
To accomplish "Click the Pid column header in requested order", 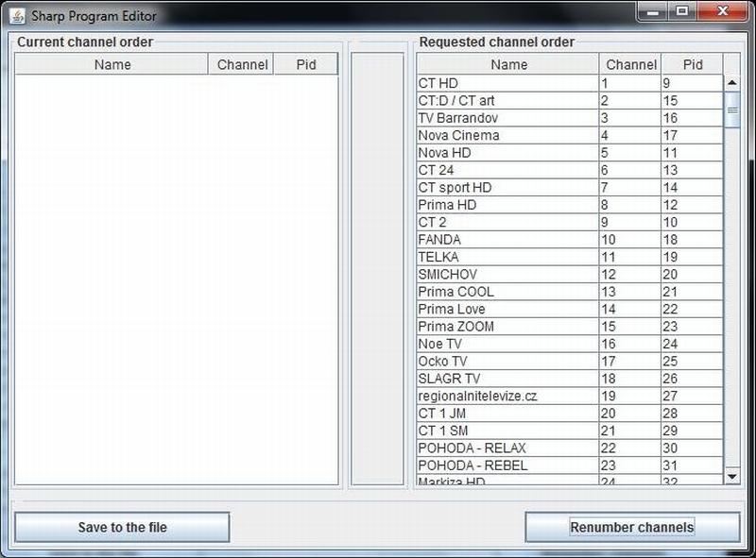I will tap(693, 64).
